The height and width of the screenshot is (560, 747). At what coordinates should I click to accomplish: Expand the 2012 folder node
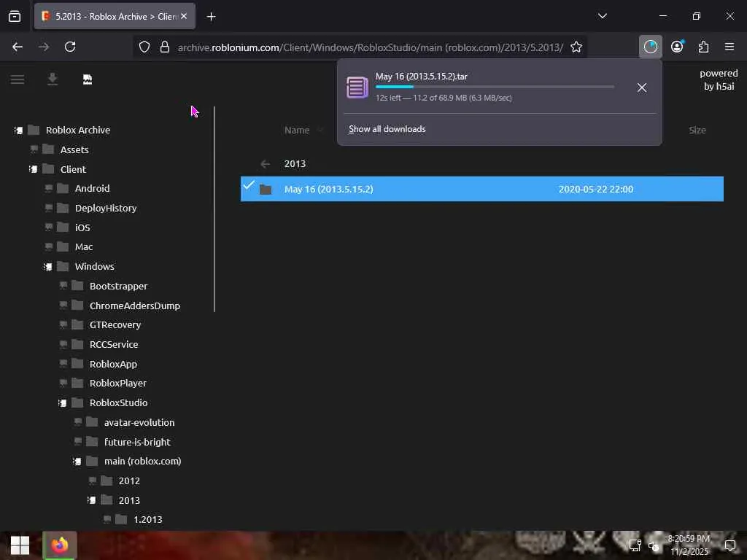pos(93,481)
